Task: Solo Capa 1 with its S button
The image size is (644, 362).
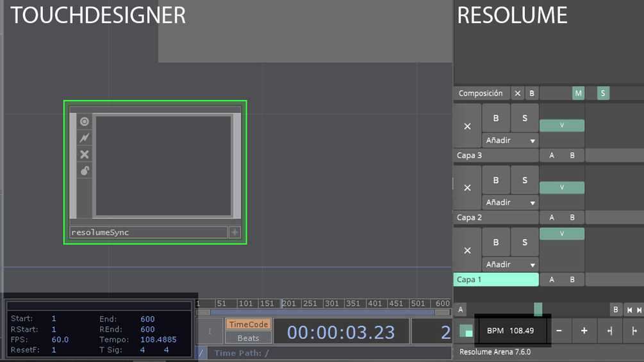Action: click(x=524, y=242)
